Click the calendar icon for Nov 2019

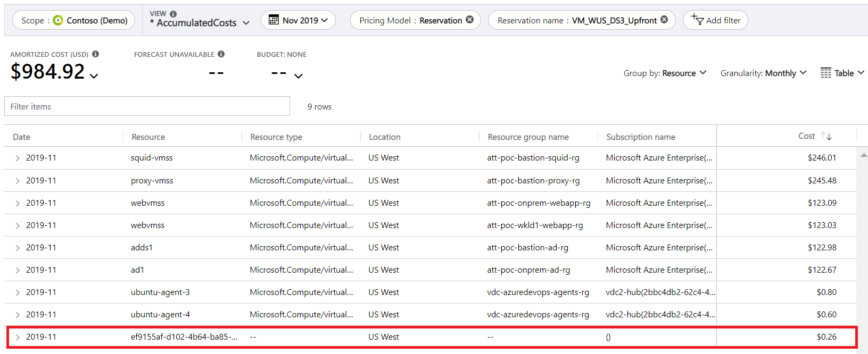(x=274, y=20)
